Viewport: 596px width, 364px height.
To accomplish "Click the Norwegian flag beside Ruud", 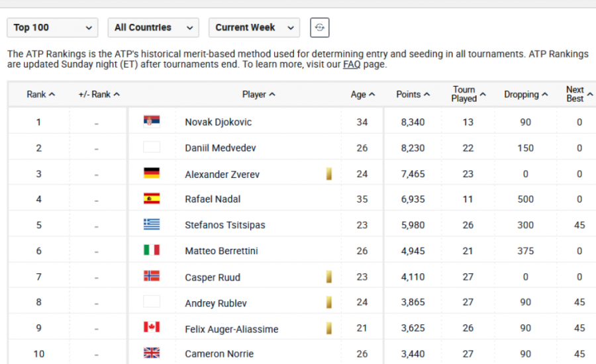I will point(152,275).
